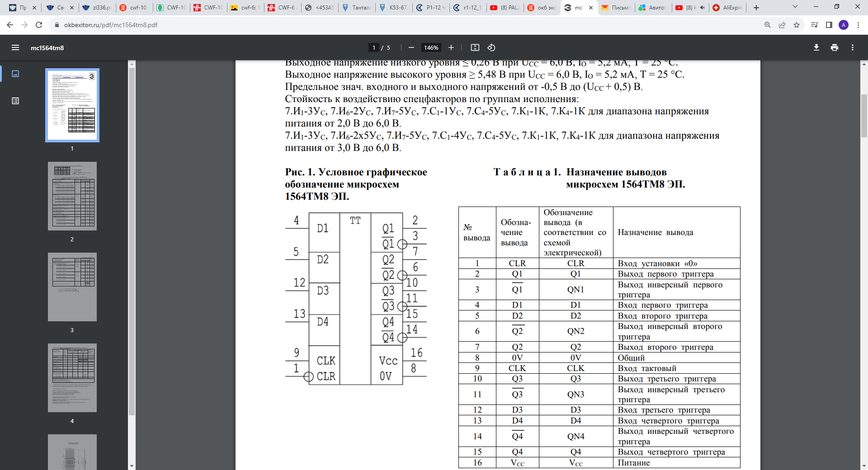Switch to the 'r1-12_1' tab

[467, 8]
